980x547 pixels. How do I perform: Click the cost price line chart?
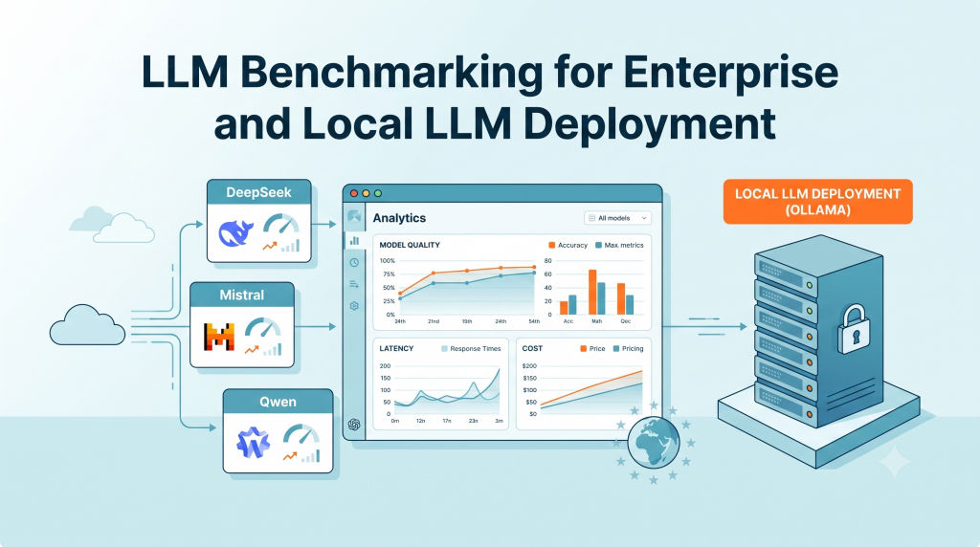pyautogui.click(x=591, y=390)
